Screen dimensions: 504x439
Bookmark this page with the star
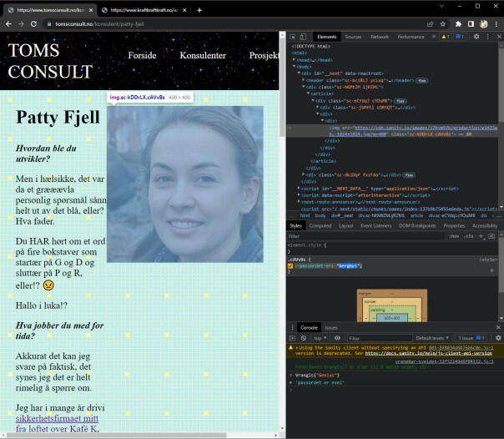[x=442, y=24]
